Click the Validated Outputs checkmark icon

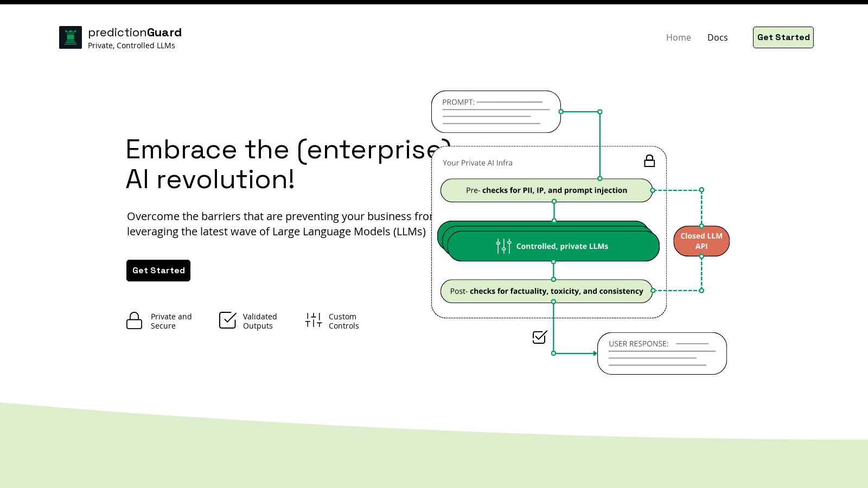coord(228,320)
